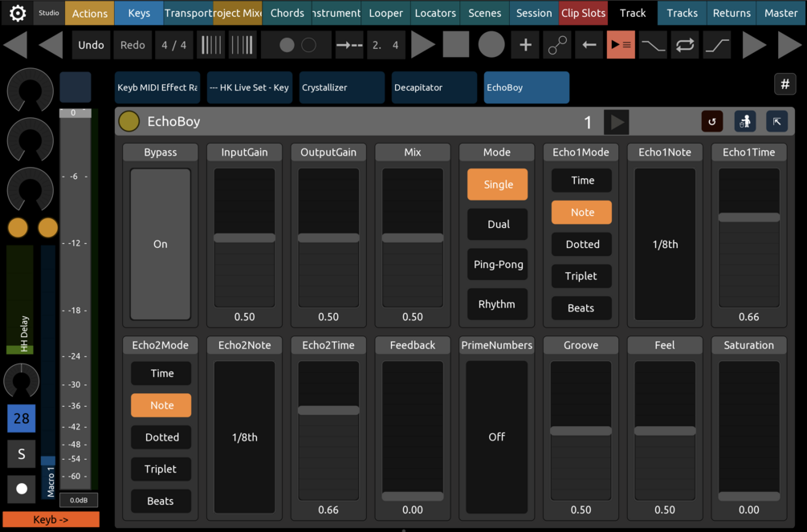
Task: Click the EchoBoy person icon
Action: [744, 122]
